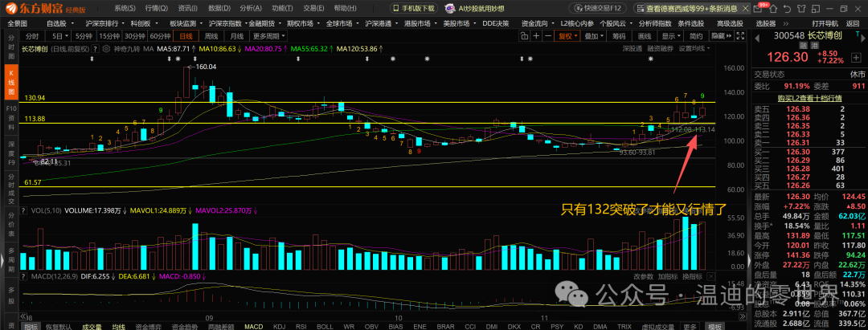Switch indicator to TRIX
Screen dimensions: 868x330
tap(624, 326)
